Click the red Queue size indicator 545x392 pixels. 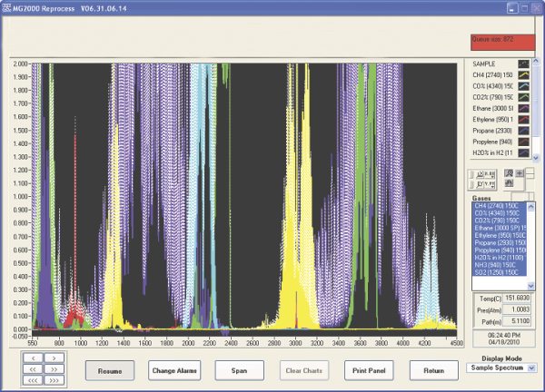coord(502,43)
